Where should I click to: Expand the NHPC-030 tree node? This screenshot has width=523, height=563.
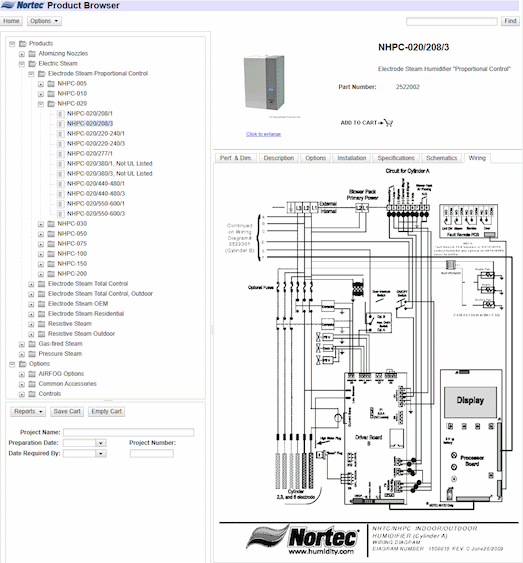tap(41, 224)
